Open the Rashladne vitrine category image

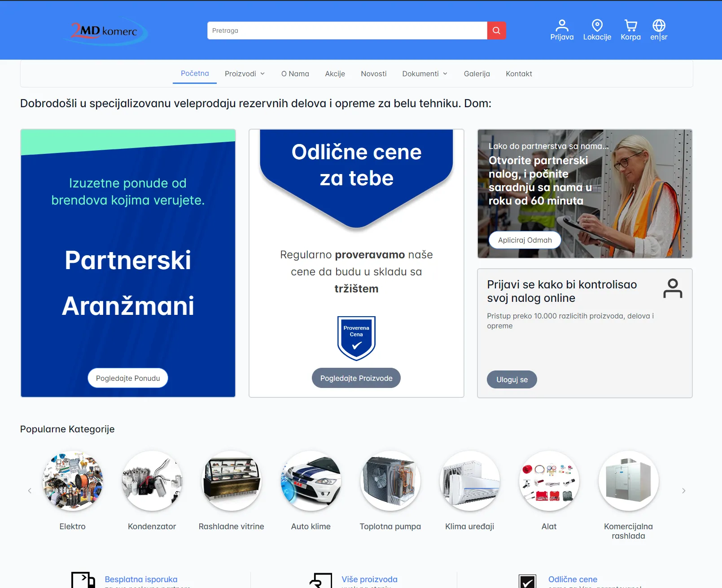[x=232, y=481]
